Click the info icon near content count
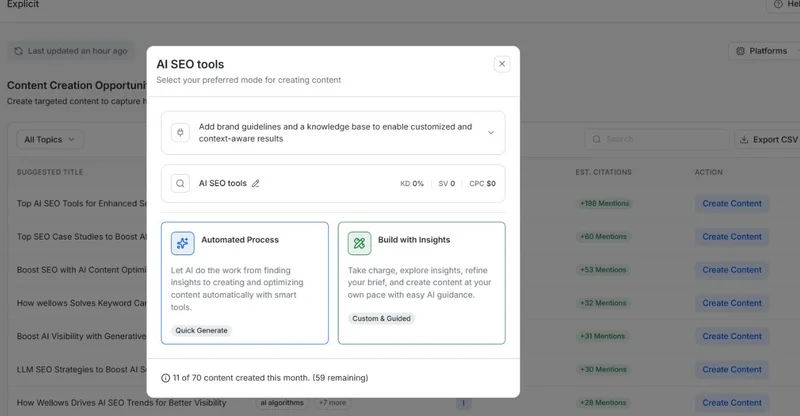This screenshot has width=800, height=416. [x=165, y=378]
